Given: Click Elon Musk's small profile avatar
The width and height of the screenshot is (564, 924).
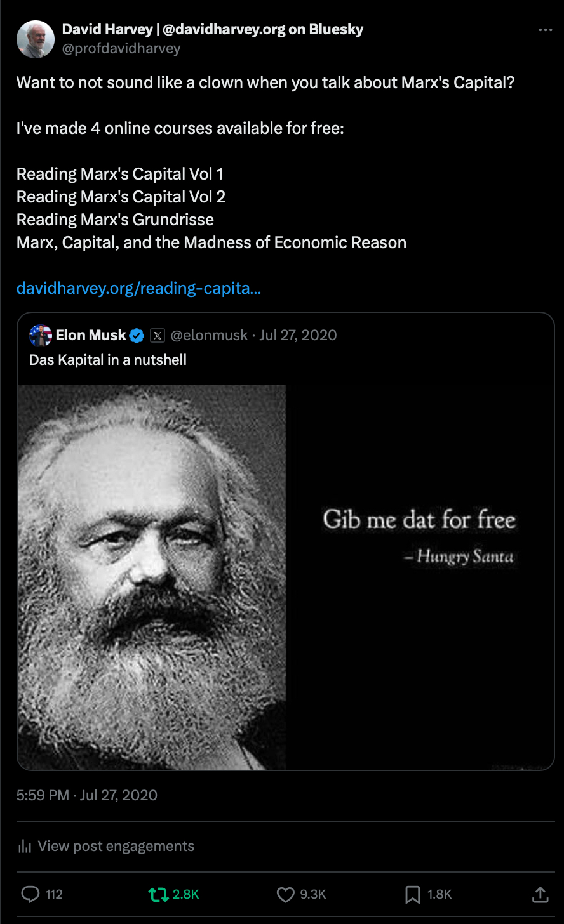Looking at the screenshot, I should click(x=41, y=335).
